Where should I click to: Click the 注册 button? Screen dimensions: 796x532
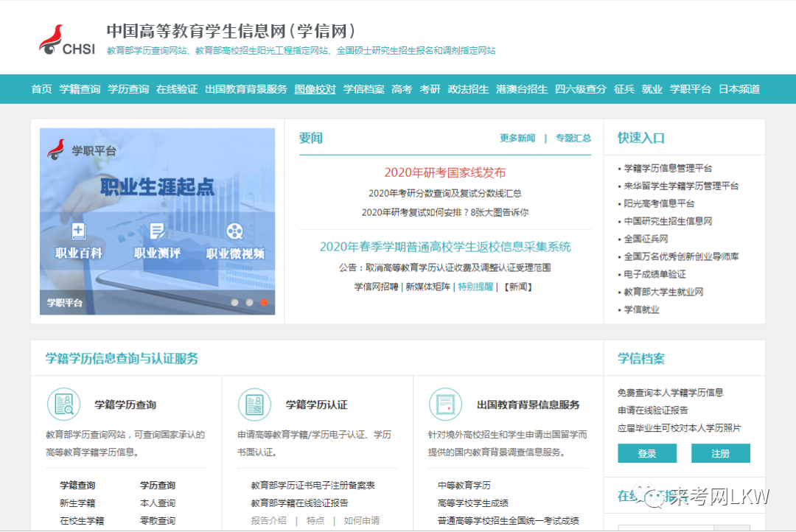[720, 453]
